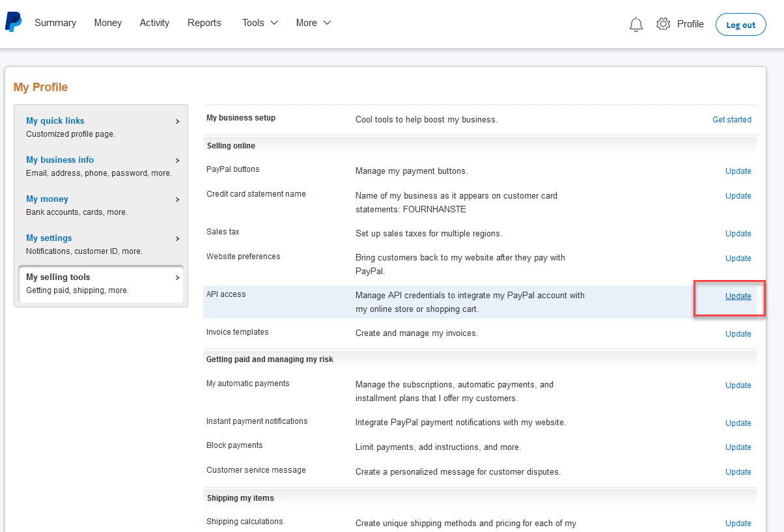Click the API access row label
The image size is (784, 532).
tap(226, 294)
